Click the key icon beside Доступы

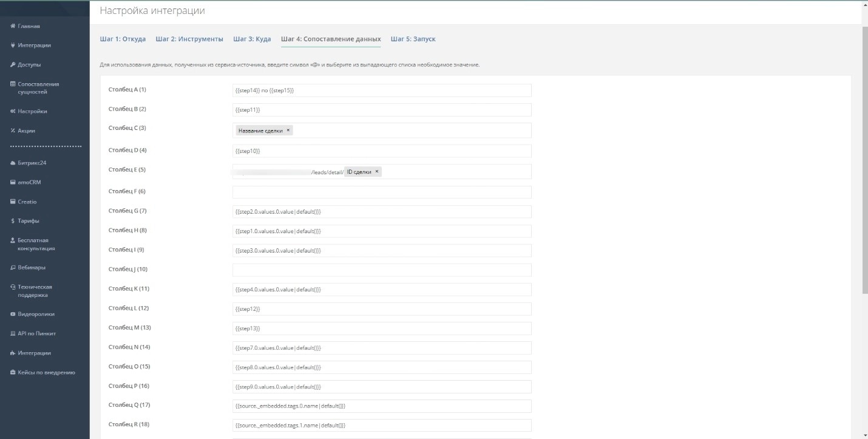point(13,65)
